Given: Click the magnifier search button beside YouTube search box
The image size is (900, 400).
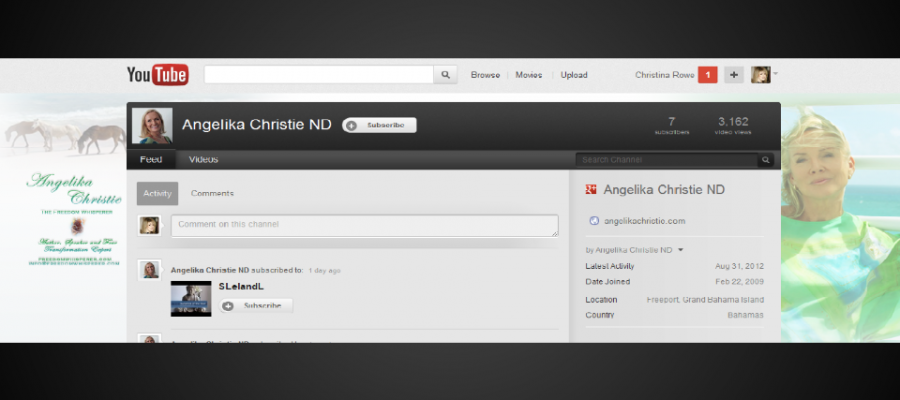Looking at the screenshot, I should pos(445,75).
